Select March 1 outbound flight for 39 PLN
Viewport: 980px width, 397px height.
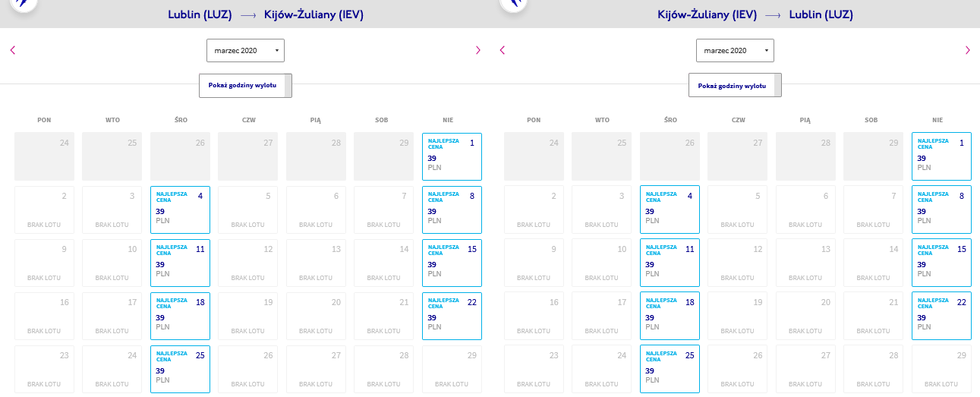(452, 156)
